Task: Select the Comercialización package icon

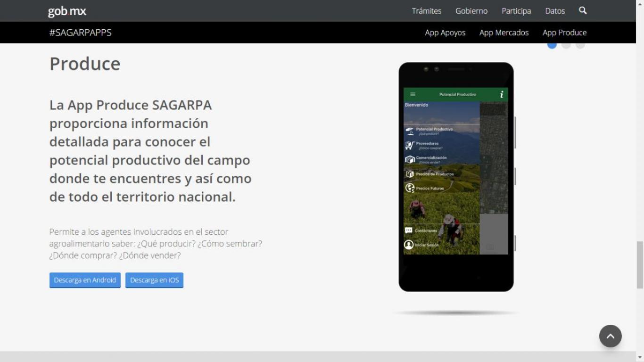Action: tap(409, 159)
